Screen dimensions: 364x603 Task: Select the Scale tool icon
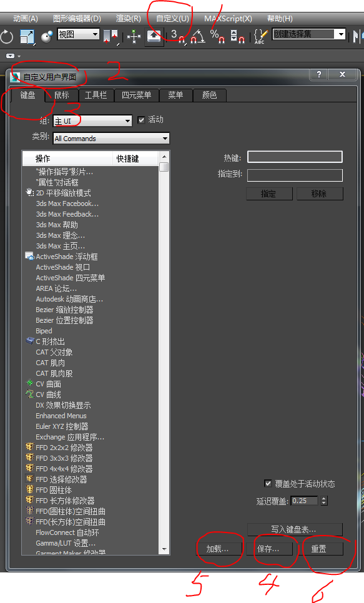(27, 37)
